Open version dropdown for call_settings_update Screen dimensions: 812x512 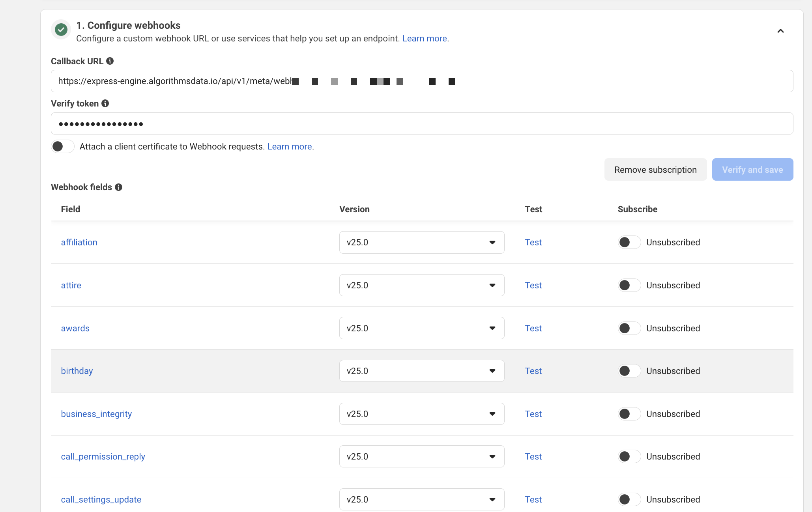pyautogui.click(x=422, y=499)
